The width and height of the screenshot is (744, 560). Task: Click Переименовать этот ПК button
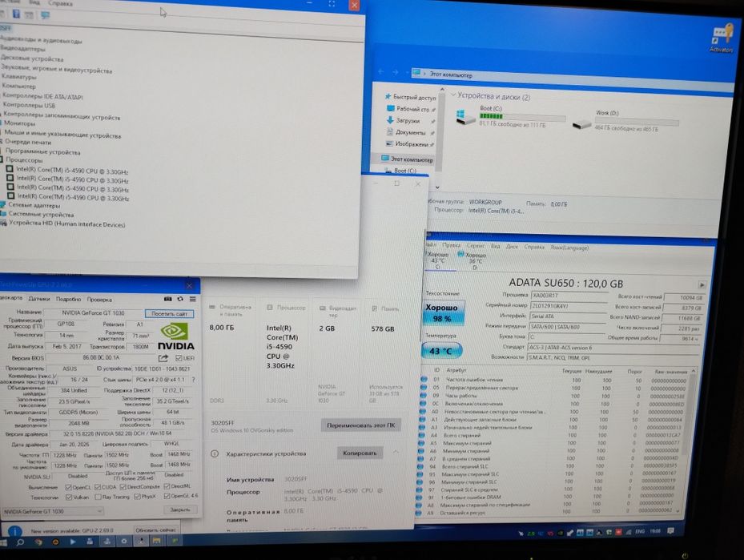point(360,425)
